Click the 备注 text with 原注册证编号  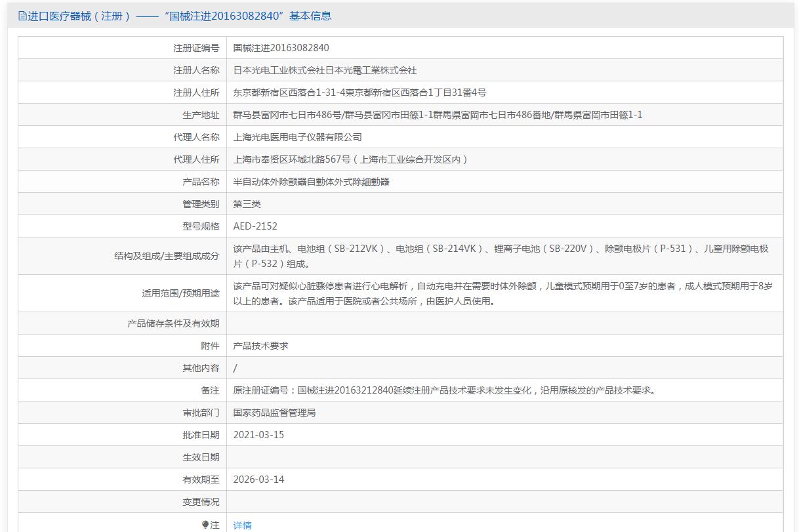(x=444, y=390)
